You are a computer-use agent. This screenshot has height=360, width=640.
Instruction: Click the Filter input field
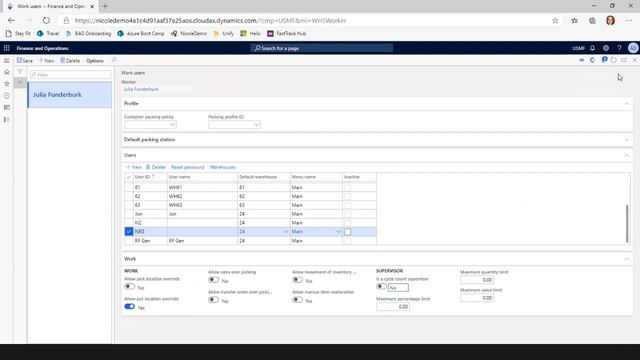click(x=71, y=75)
